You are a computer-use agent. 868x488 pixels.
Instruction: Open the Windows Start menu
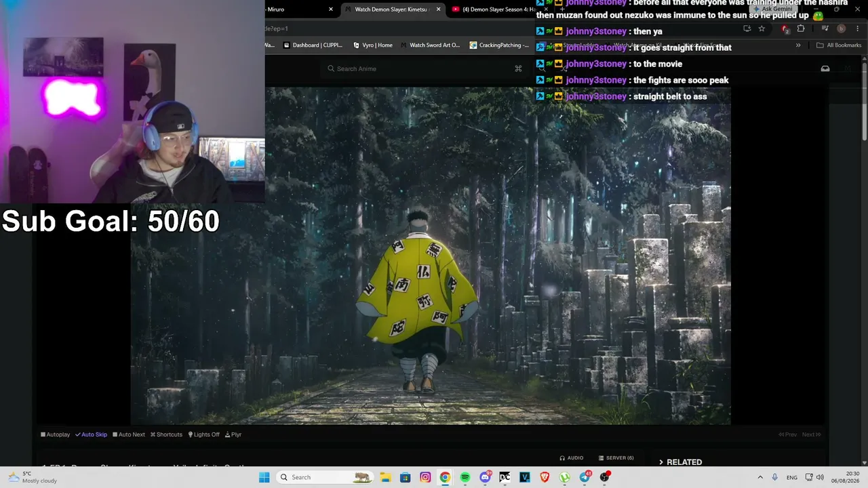[x=264, y=477]
